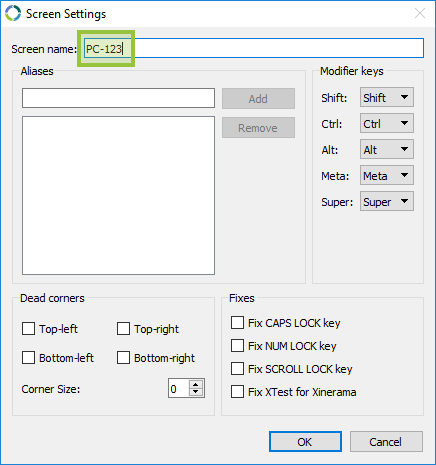Enable Fix CAPS LOCK key option
The height and width of the screenshot is (465, 436).
tap(237, 323)
